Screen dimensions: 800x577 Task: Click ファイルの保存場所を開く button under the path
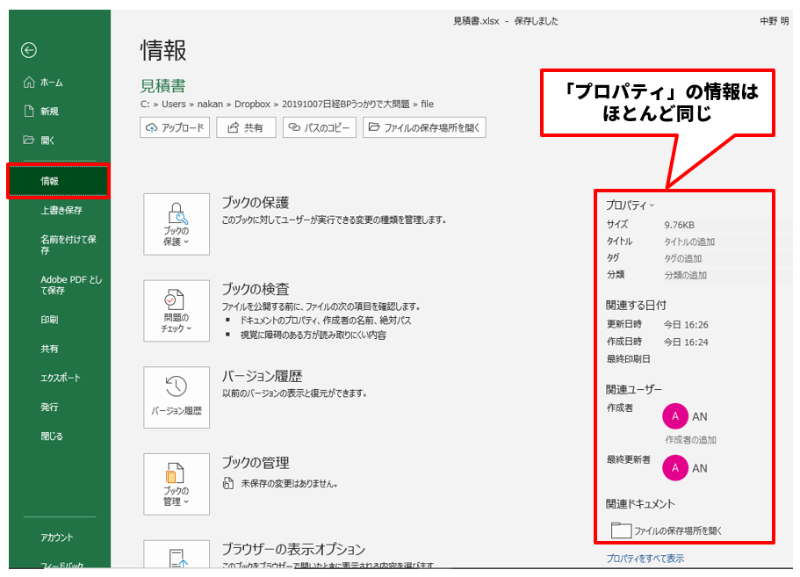pos(424,128)
